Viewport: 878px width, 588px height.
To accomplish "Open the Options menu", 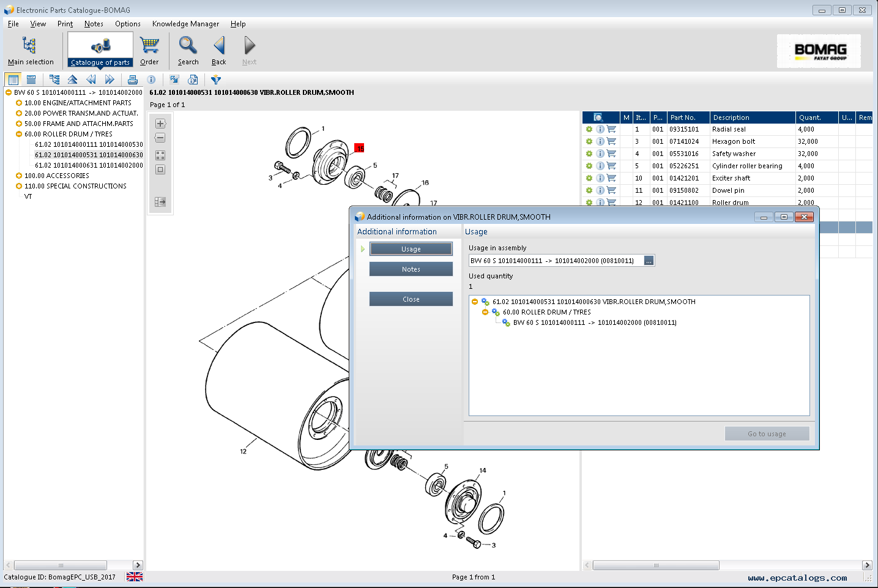I will click(128, 24).
